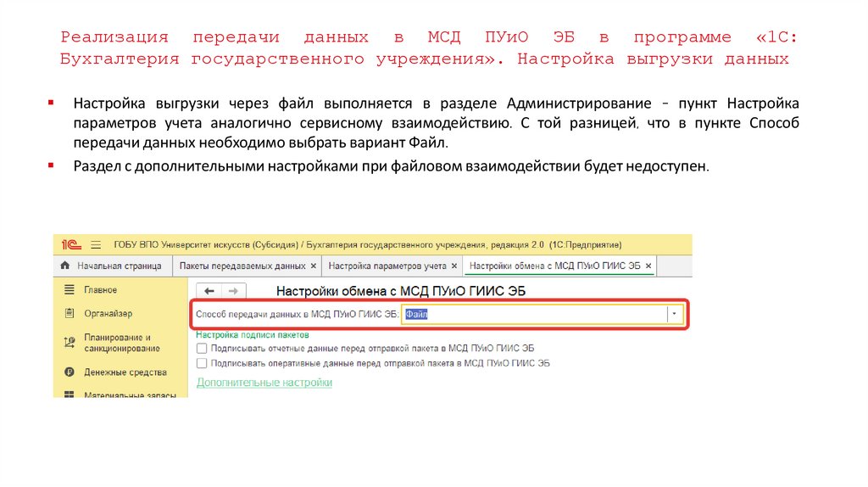Open the hamburger main menu icon
Image resolution: width=868 pixels, height=487 pixels.
[x=96, y=245]
